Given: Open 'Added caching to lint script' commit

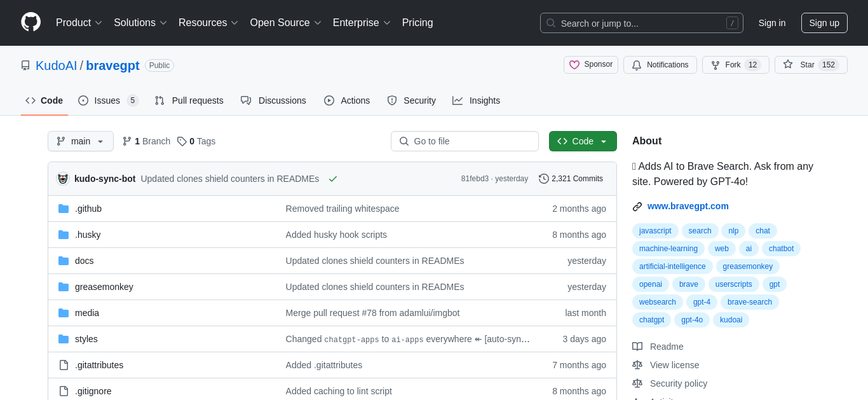Looking at the screenshot, I should click(339, 391).
